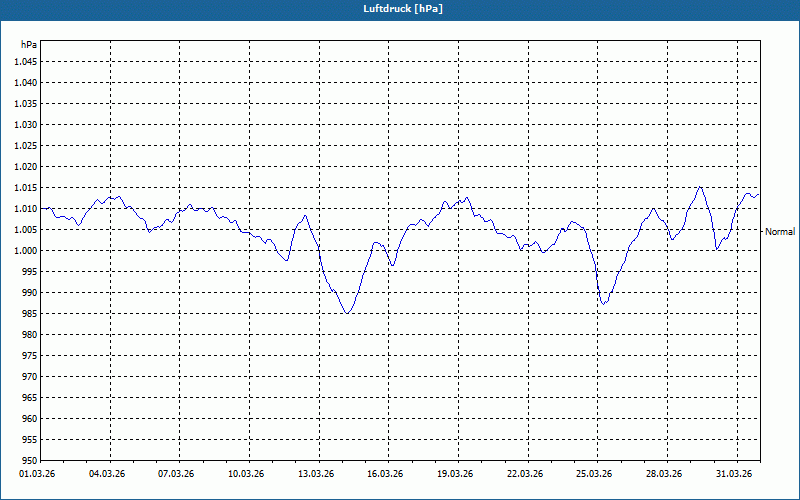Click the 1.020 axis value

click(x=26, y=167)
